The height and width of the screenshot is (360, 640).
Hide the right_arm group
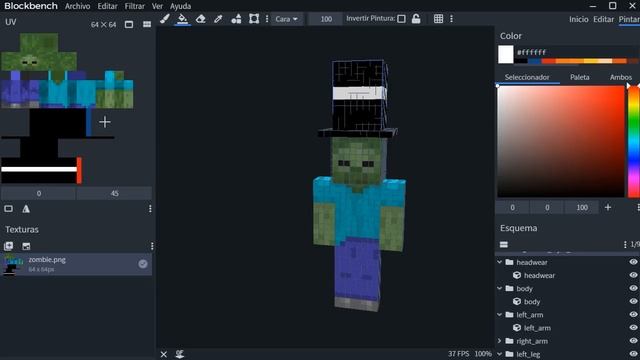(x=633, y=341)
